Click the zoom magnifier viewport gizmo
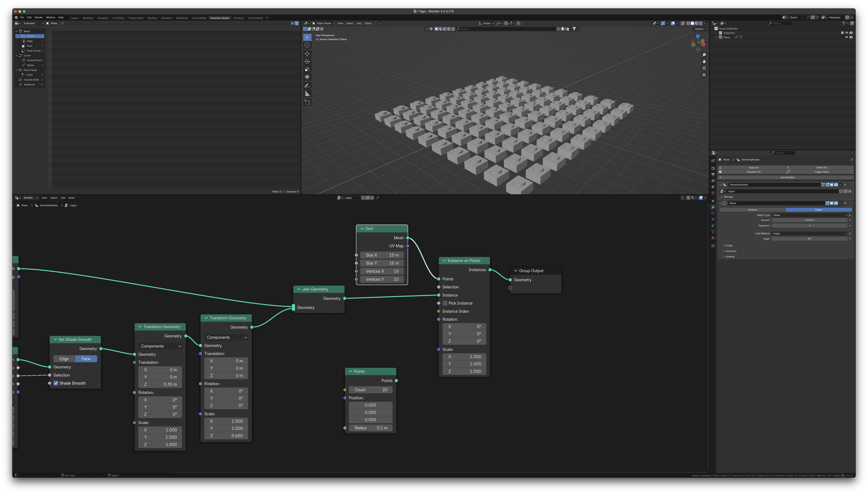This screenshot has height=494, width=868. pos(704,55)
